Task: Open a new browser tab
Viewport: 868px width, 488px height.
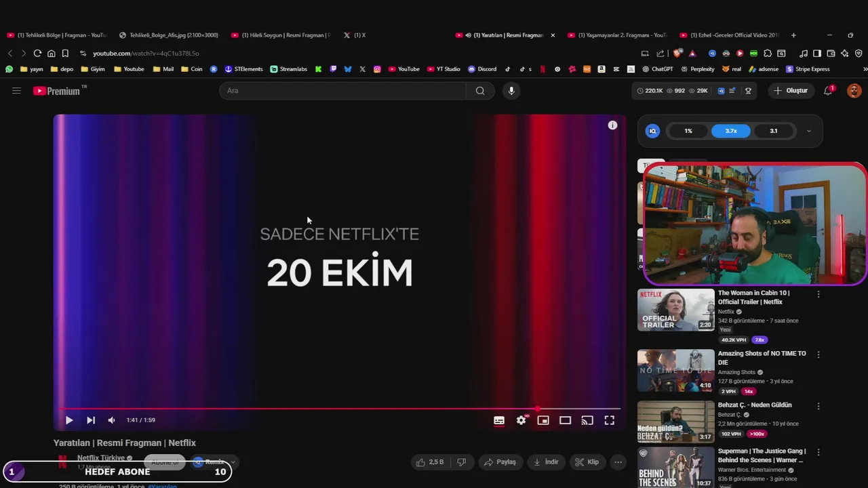Action: 793,35
